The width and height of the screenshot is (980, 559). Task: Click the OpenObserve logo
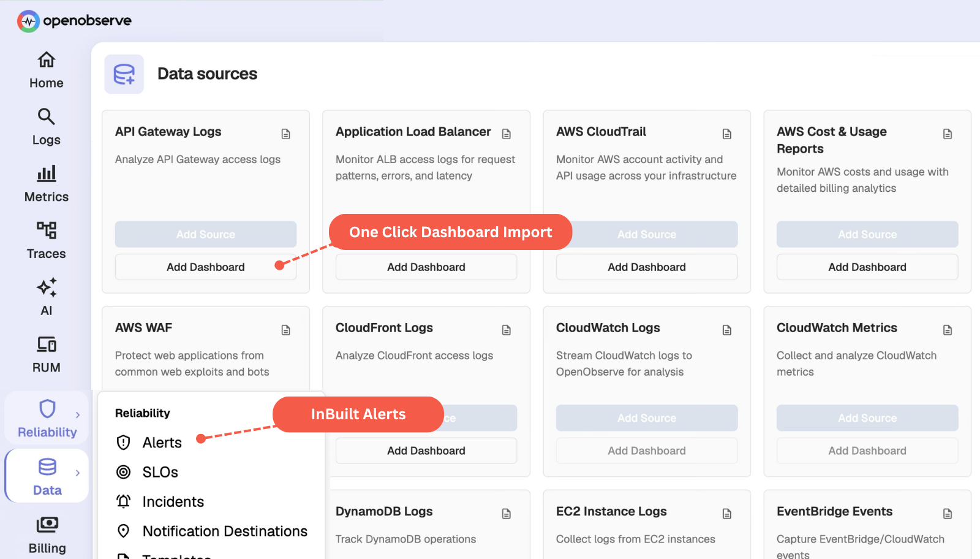(x=74, y=21)
